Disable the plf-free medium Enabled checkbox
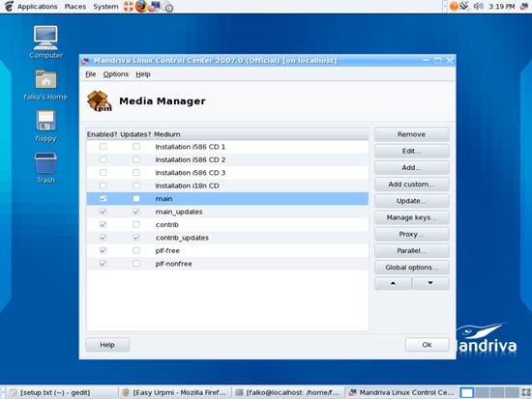The image size is (532, 399). [103, 250]
